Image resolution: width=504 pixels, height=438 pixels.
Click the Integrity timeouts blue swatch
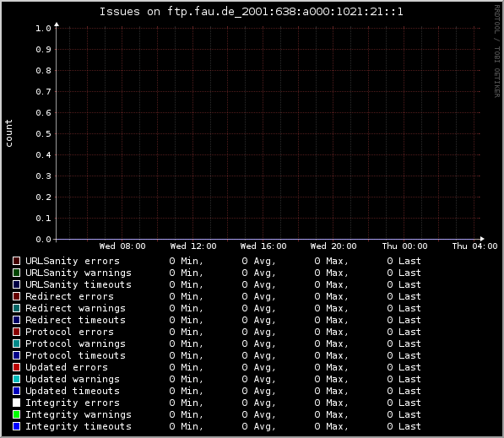[16, 426]
